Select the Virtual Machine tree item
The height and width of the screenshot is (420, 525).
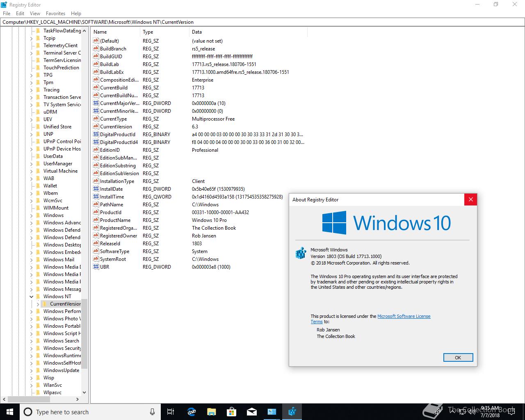60,171
